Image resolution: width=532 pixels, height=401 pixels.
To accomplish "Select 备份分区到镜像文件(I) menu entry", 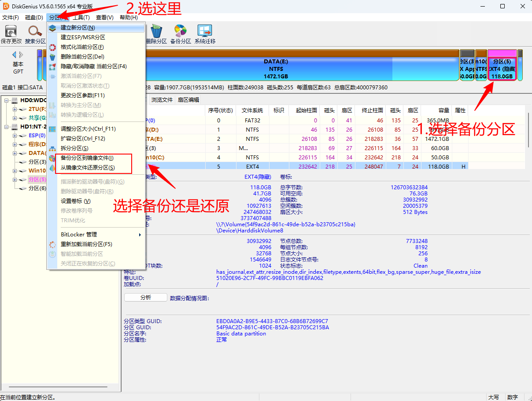I will (96, 158).
